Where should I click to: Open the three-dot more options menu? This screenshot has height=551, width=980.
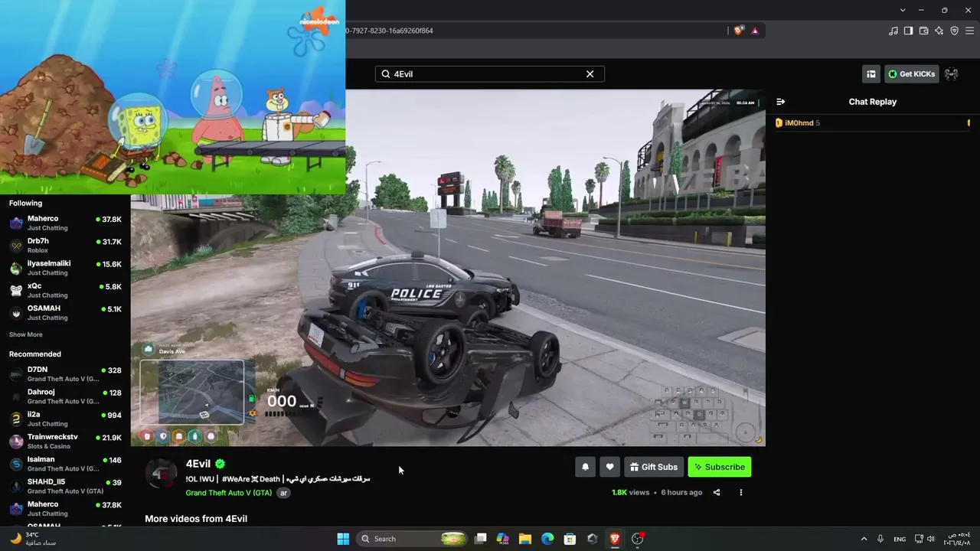741,492
